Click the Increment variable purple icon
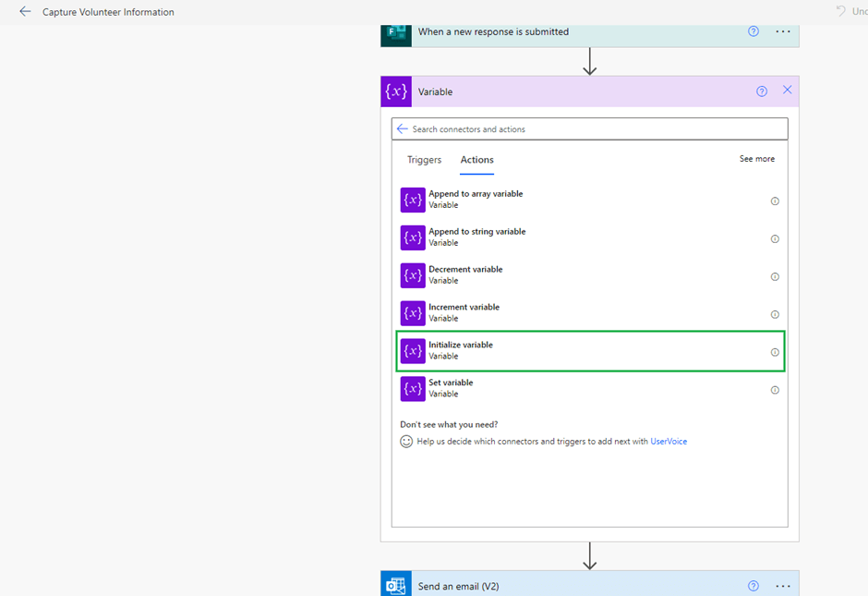 pyautogui.click(x=413, y=313)
